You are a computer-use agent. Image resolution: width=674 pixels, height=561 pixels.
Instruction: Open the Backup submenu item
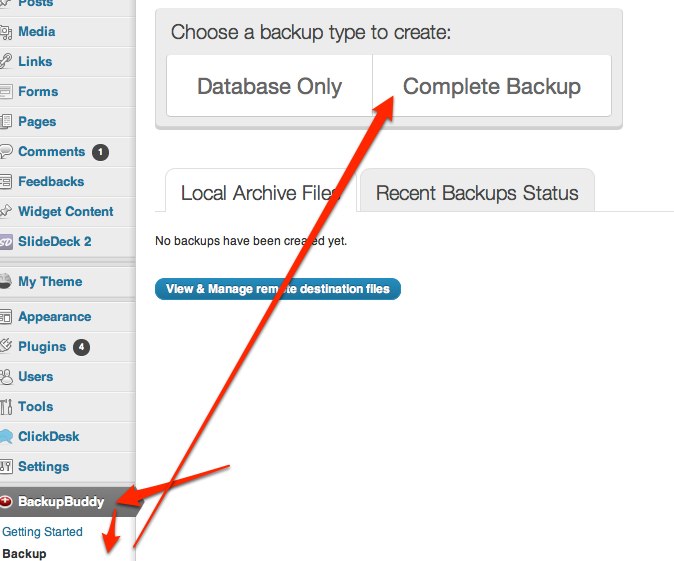tap(24, 554)
